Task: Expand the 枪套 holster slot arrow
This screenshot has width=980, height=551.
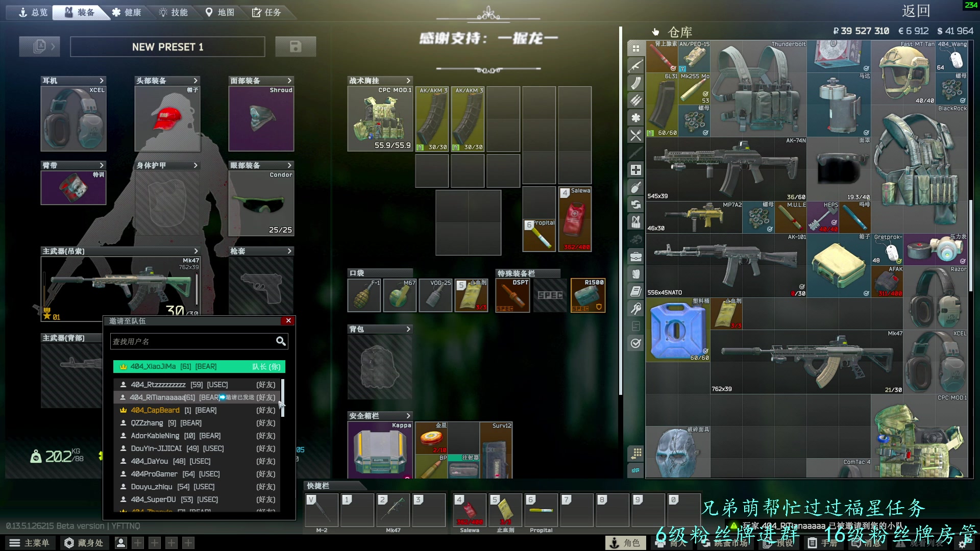Action: 289,251
